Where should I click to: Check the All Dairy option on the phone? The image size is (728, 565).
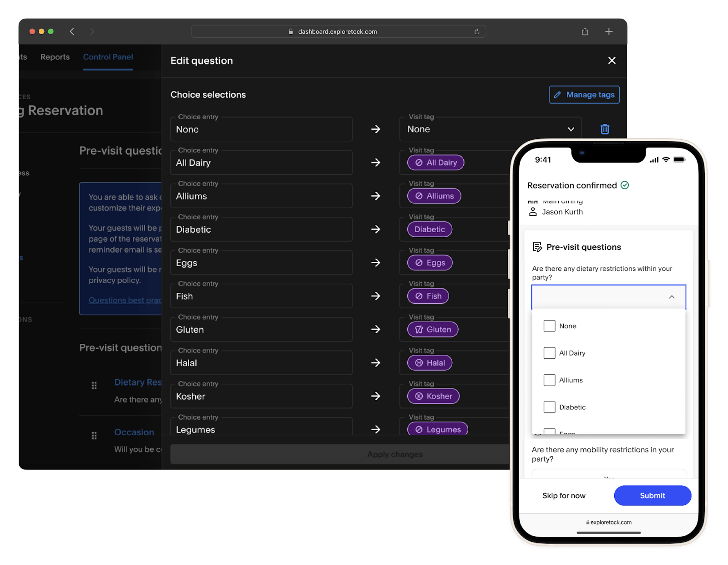pyautogui.click(x=549, y=353)
